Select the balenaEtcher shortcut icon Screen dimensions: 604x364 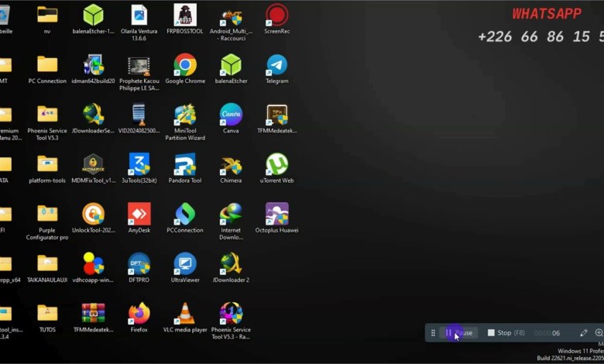tap(231, 65)
